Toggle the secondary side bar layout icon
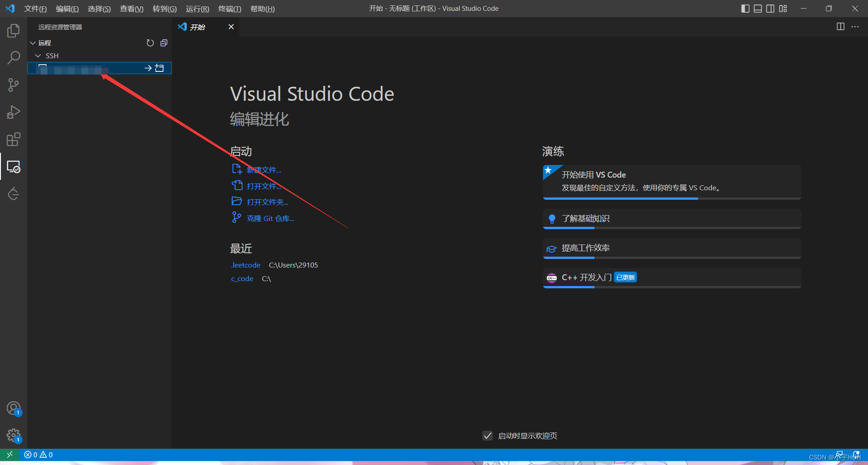This screenshot has width=868, height=465. [770, 9]
